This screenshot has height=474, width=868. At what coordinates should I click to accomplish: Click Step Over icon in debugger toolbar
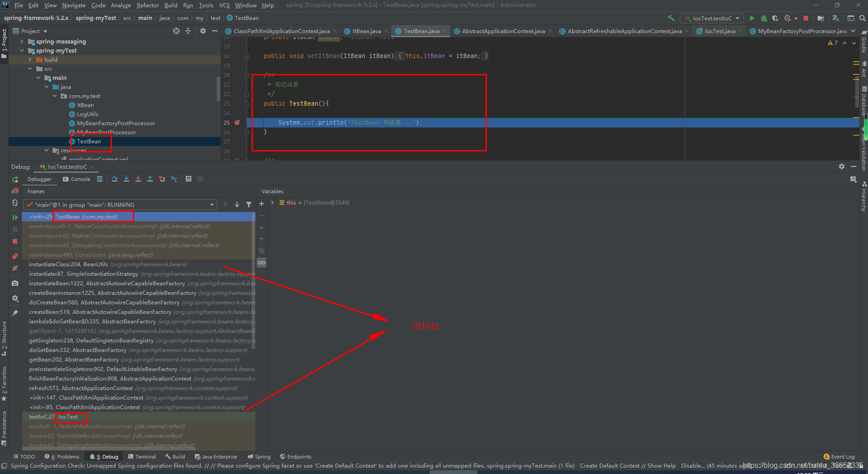click(115, 179)
